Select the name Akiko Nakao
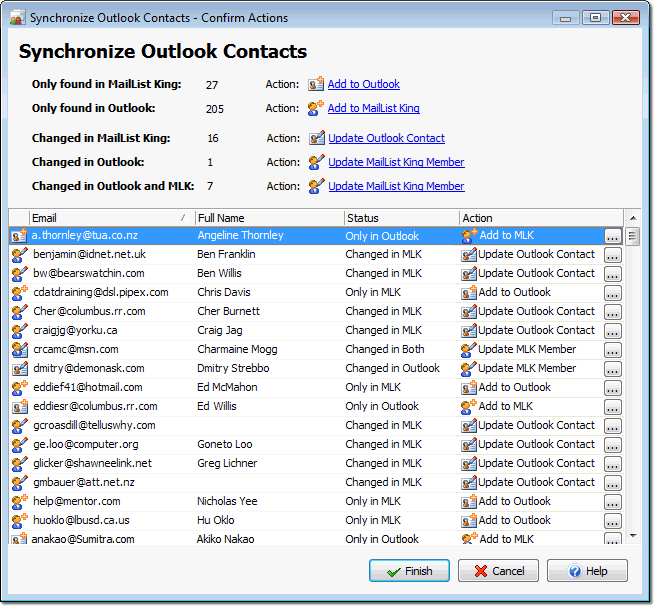Viewport: 654px width, 606px height. click(225, 539)
